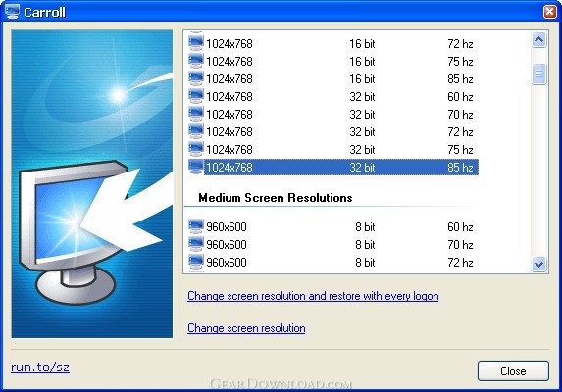Click the Carroll title bar app icon
Image resolution: width=562 pixels, height=392 pixels.
[12, 12]
